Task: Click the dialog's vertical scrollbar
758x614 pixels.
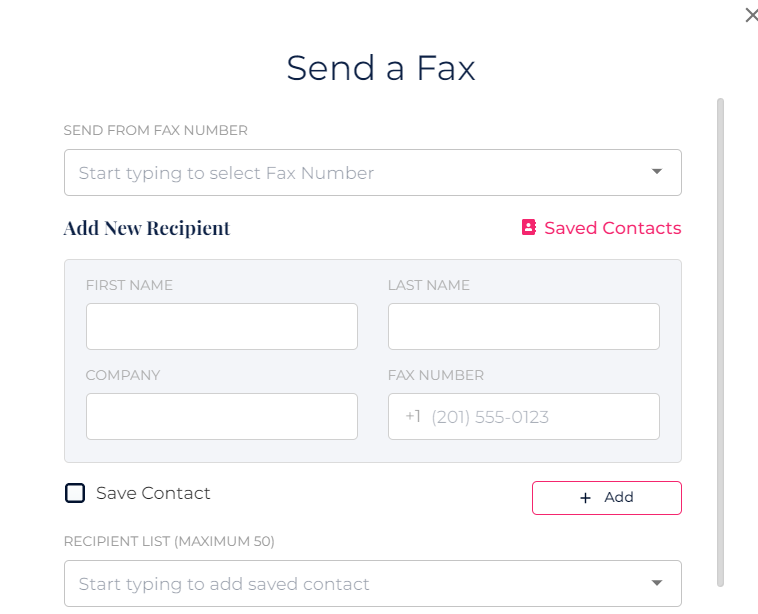Action: (x=720, y=340)
